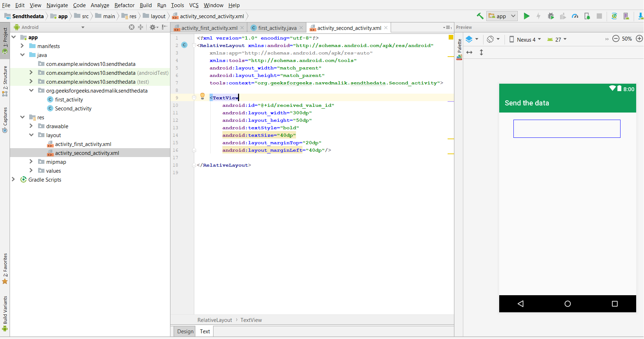The image size is (644, 339).
Task: Click the RelativeLayout breadcrumb at editor bottom
Action: 215,320
